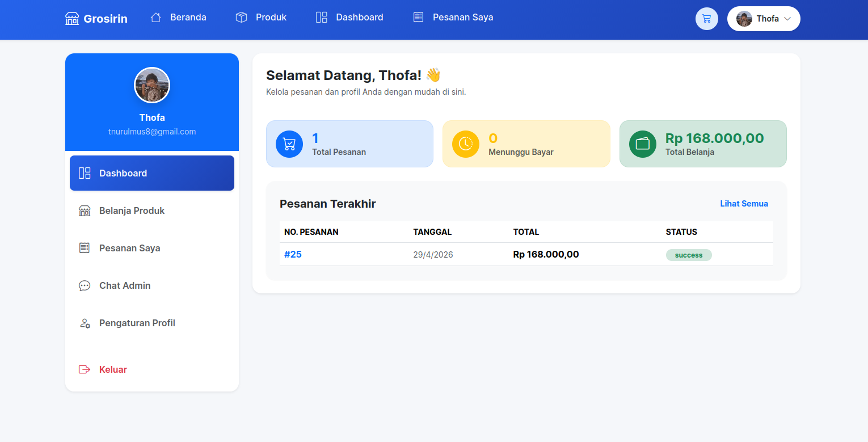Image resolution: width=868 pixels, height=442 pixels.
Task: Open Pesanan Saya in the sidebar
Action: click(152, 248)
